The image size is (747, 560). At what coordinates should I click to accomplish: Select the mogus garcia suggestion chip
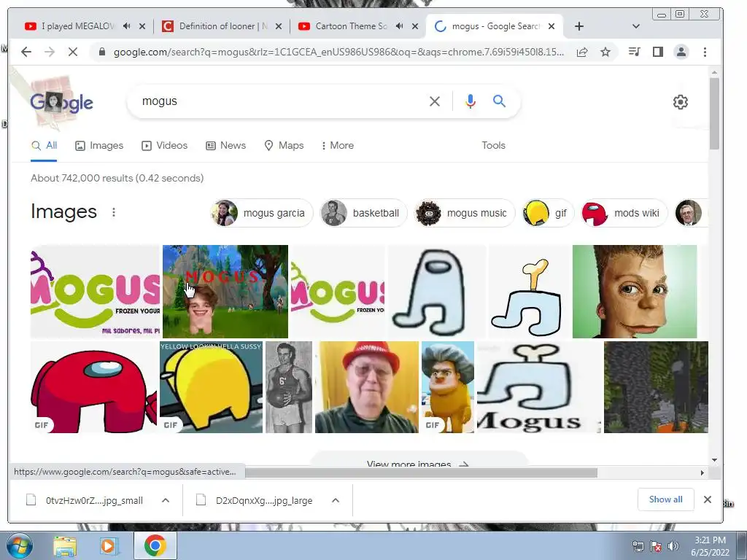(x=262, y=213)
